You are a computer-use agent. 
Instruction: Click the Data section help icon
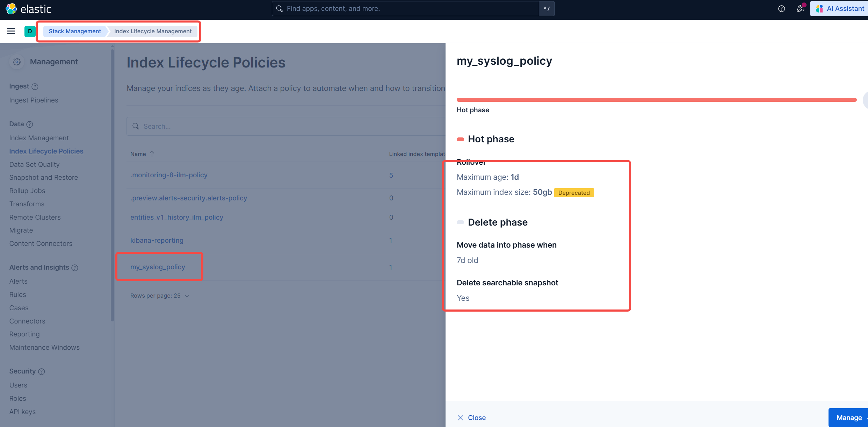pyautogui.click(x=30, y=124)
